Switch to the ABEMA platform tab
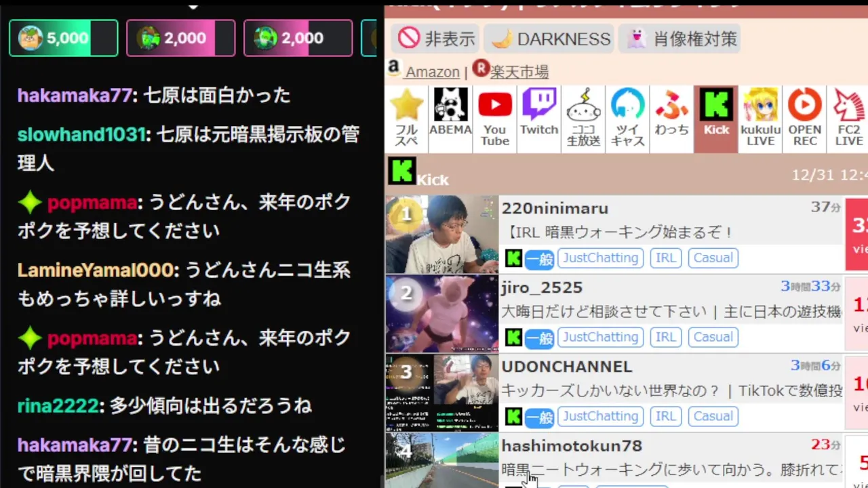Screen dimensions: 868x488 pos(450,119)
